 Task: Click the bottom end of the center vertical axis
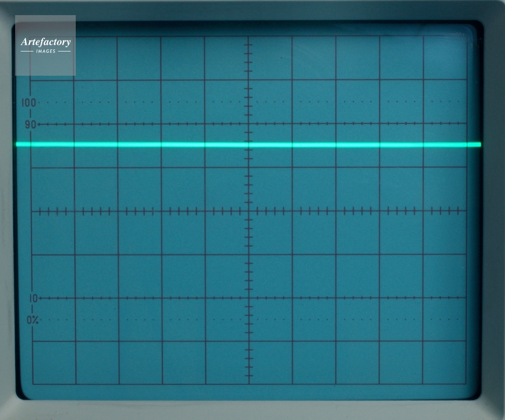[x=248, y=383]
